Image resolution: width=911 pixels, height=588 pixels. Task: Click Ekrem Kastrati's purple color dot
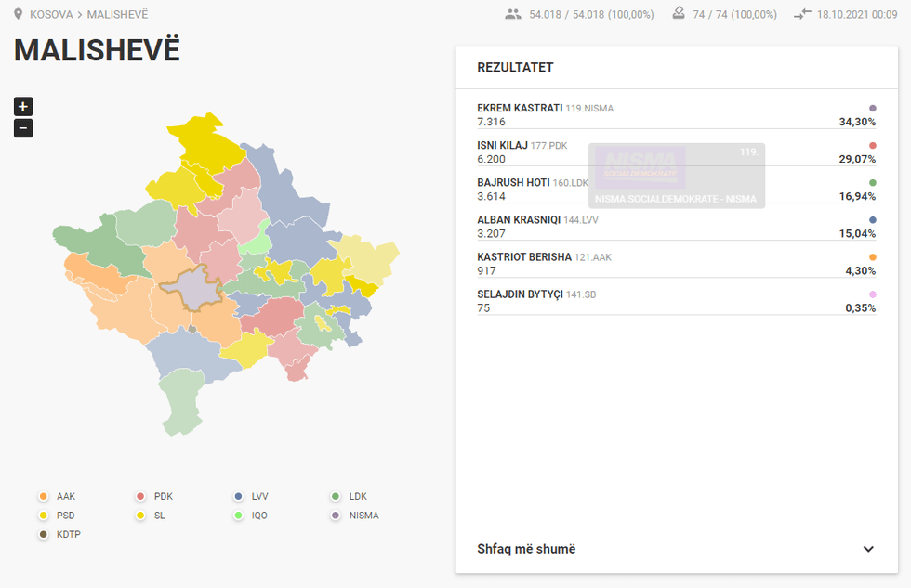click(872, 109)
